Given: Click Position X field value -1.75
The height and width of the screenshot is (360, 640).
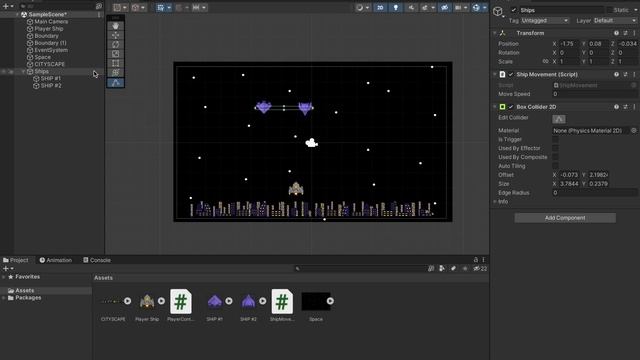Looking at the screenshot, I should pyautogui.click(x=569, y=44).
